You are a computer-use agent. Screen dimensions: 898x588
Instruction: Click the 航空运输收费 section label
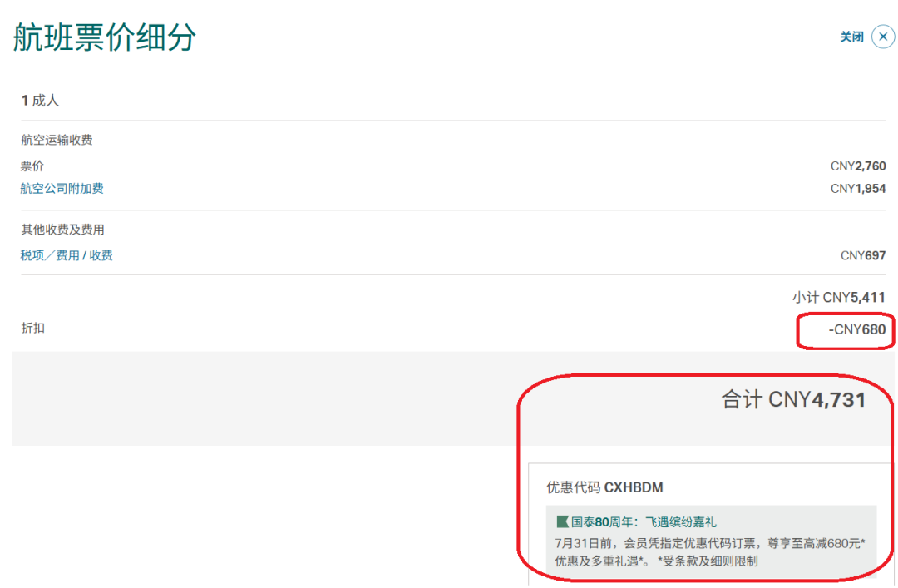tap(57, 140)
